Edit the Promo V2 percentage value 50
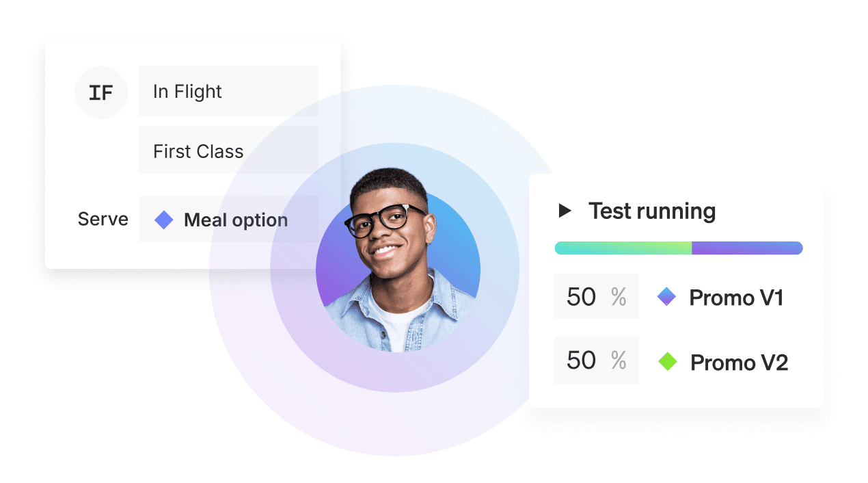The image size is (868, 483). coord(582,361)
